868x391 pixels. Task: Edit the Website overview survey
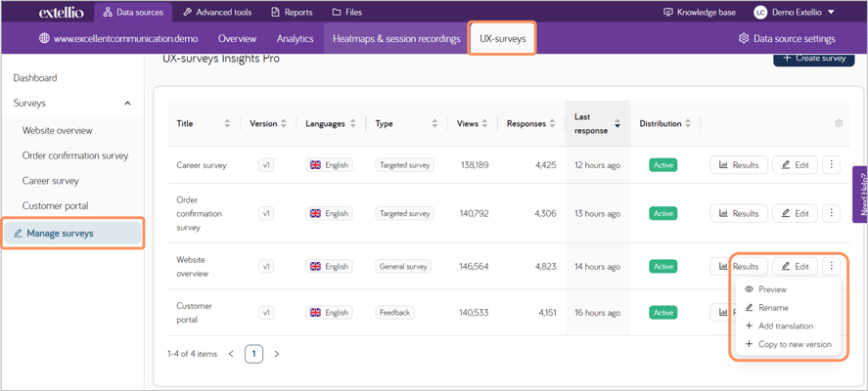[x=795, y=266]
